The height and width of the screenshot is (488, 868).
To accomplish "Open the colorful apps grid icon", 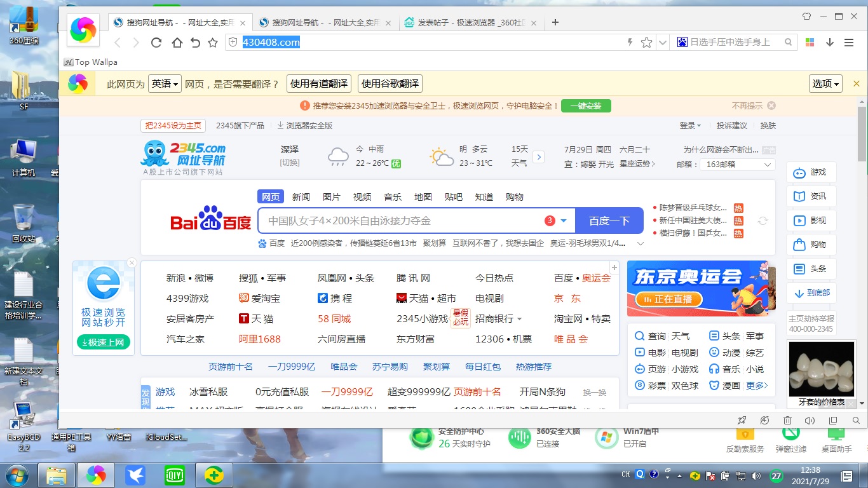I will [x=810, y=43].
